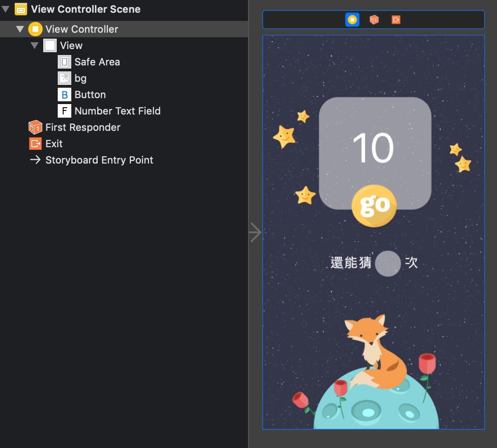The image size is (497, 448).
Task: Click the circular guess count text field
Action: coord(388,263)
